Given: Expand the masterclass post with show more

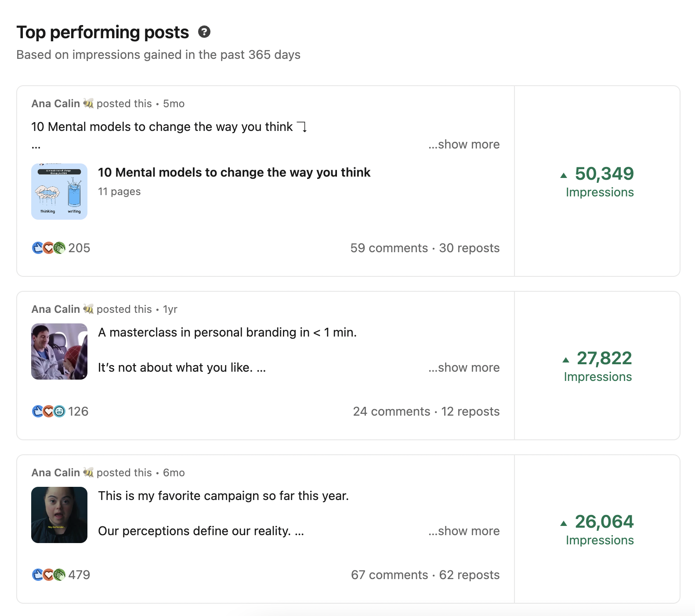Looking at the screenshot, I should (463, 367).
